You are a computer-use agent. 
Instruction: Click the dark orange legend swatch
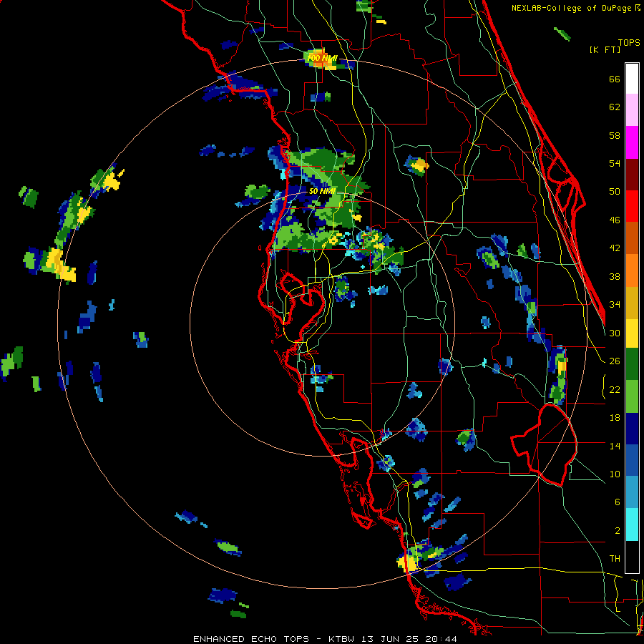(x=632, y=238)
